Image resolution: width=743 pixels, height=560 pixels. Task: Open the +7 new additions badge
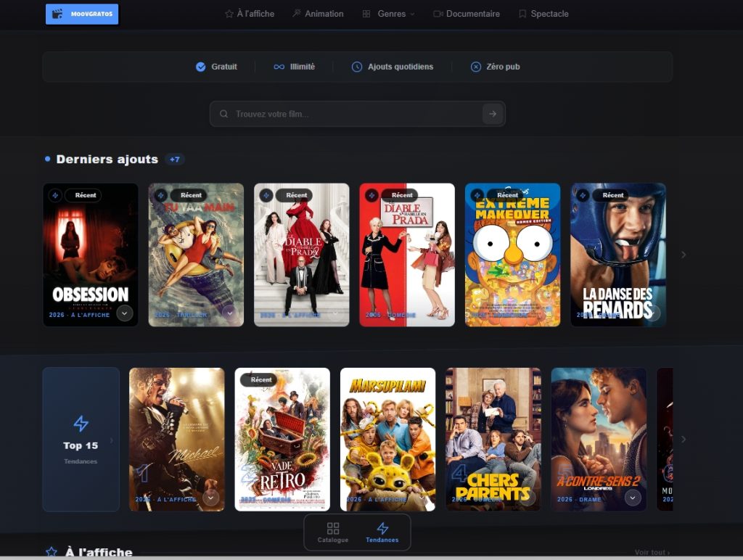tap(175, 160)
